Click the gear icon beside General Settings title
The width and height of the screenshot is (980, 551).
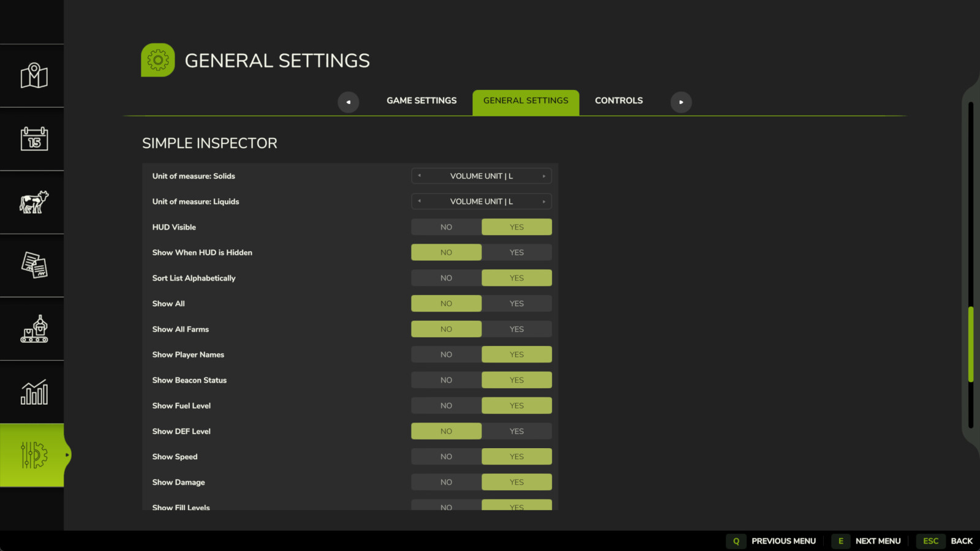(157, 60)
